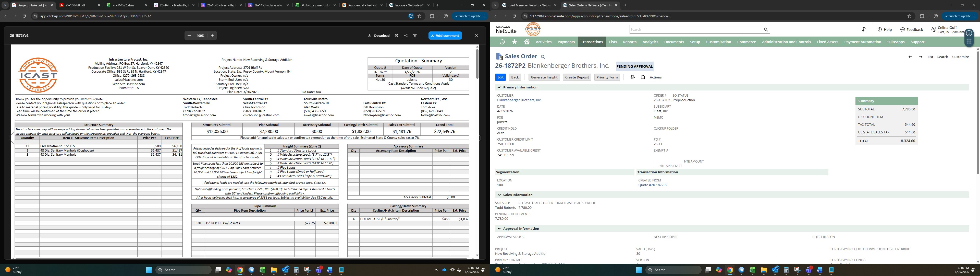Collapse the Approval Information section
980x276 pixels.
click(x=499, y=229)
